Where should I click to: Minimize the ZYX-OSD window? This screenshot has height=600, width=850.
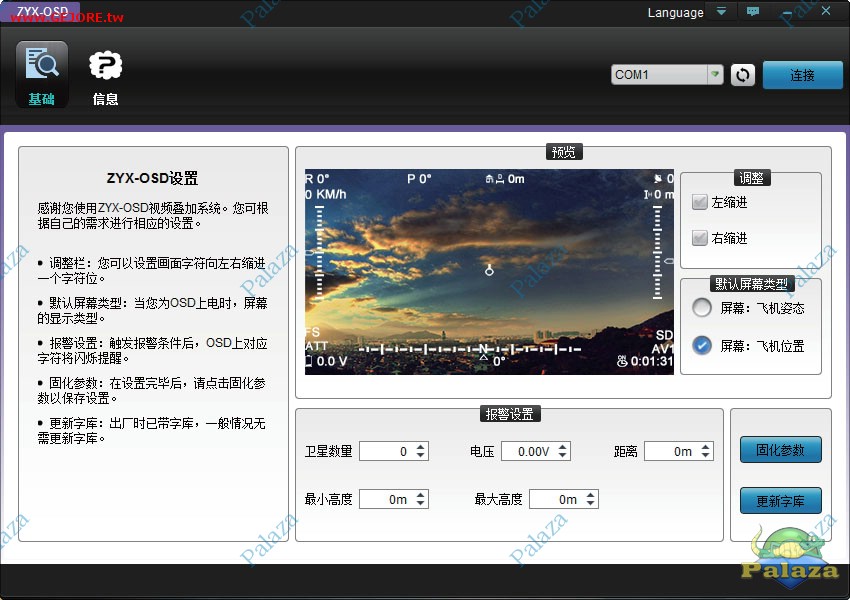[787, 12]
